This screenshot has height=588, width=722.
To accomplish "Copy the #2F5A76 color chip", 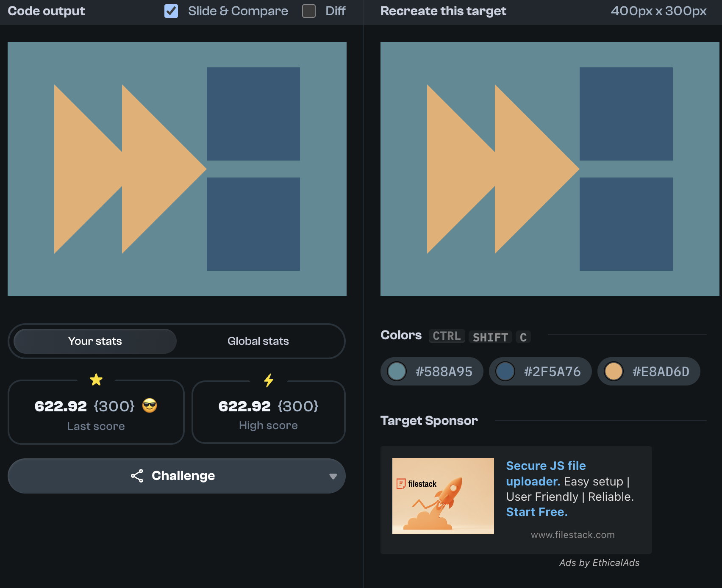I will (x=540, y=372).
